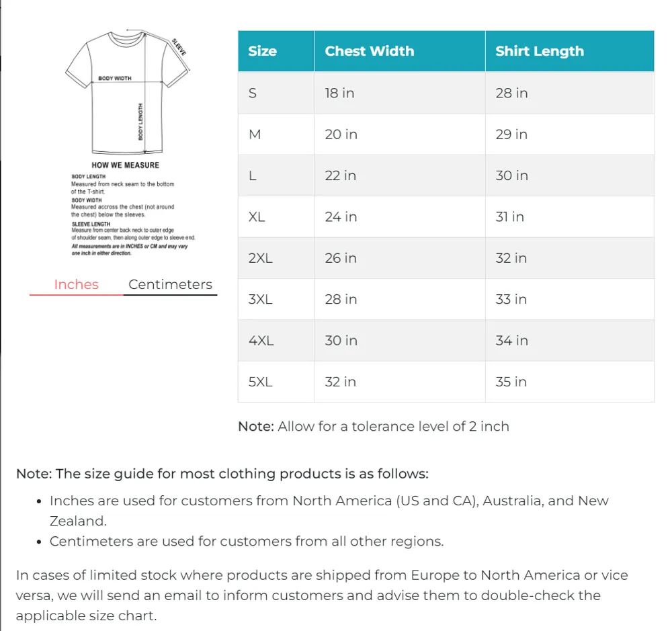Click the L size cell
The image size is (672, 631).
276,176
